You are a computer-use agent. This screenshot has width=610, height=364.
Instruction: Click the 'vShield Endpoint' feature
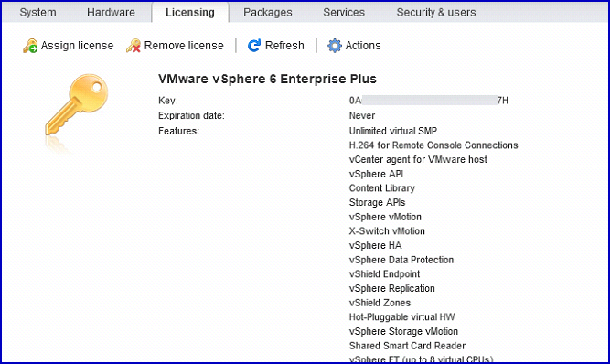(384, 274)
